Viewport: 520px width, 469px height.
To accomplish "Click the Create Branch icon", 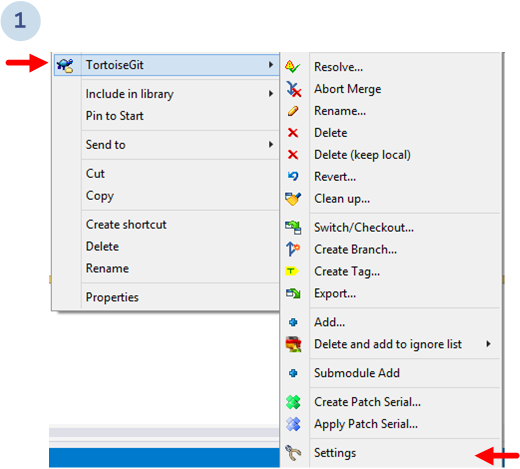I will tap(293, 249).
